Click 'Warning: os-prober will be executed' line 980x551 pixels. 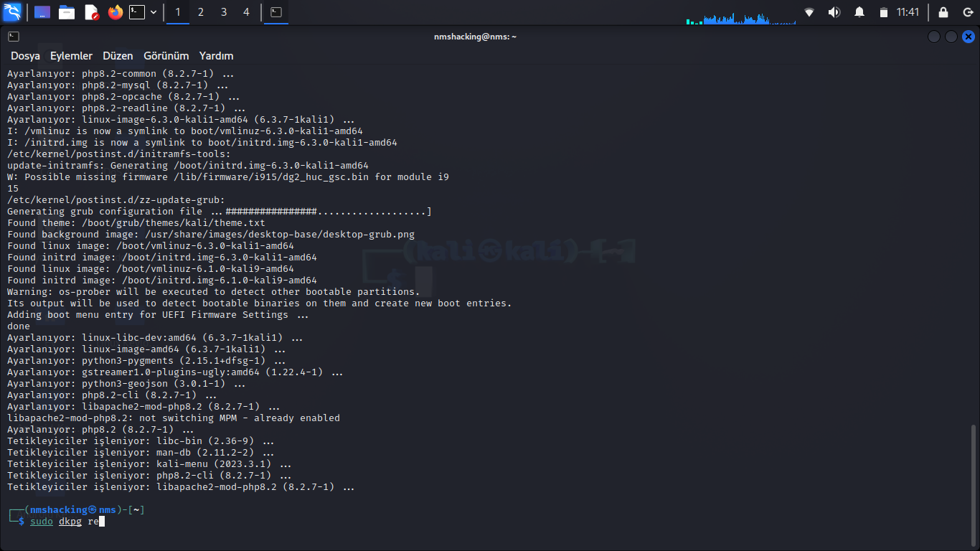[x=214, y=292]
